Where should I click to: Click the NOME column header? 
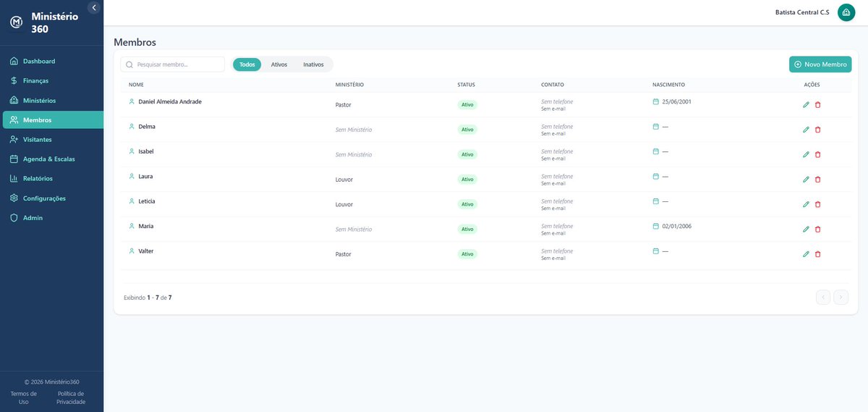click(x=136, y=85)
